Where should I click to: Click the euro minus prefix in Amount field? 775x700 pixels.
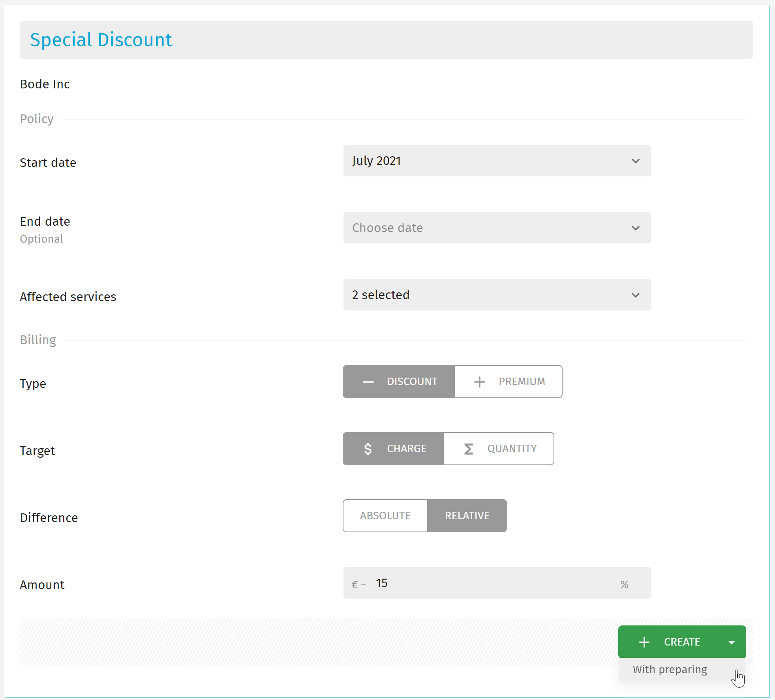point(358,584)
